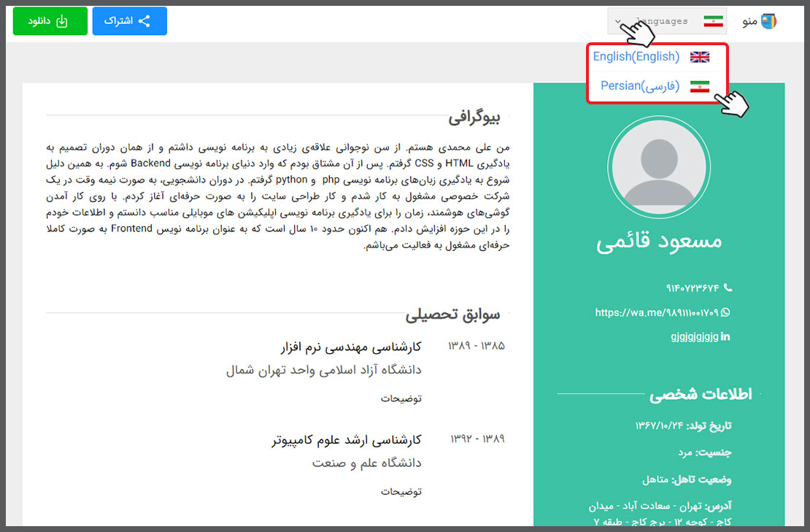Click the Iran flag beside Persian option
This screenshot has height=532, width=810.
(x=700, y=86)
